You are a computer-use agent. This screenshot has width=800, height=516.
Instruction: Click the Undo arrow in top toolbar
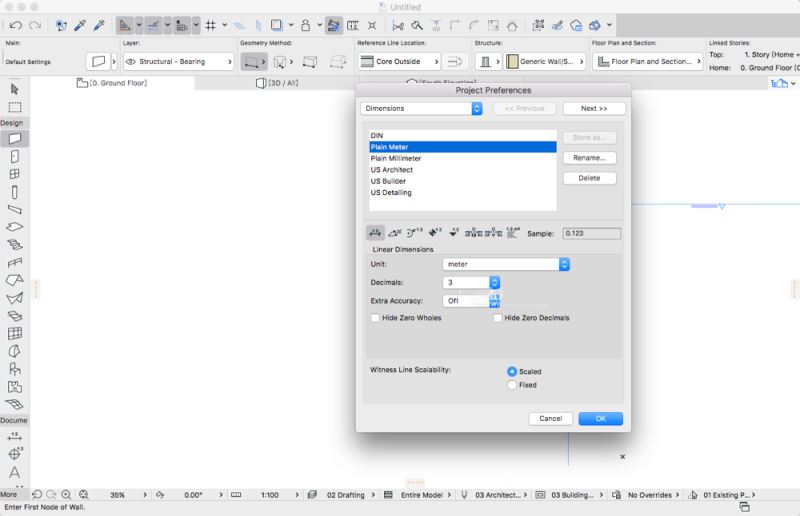[16, 24]
